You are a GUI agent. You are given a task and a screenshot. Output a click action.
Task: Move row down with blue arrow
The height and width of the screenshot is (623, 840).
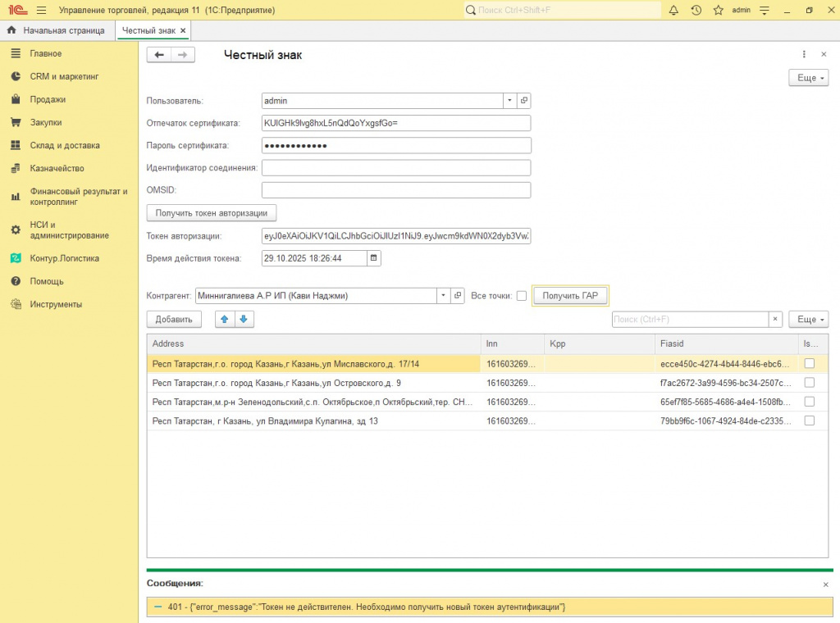(x=244, y=319)
